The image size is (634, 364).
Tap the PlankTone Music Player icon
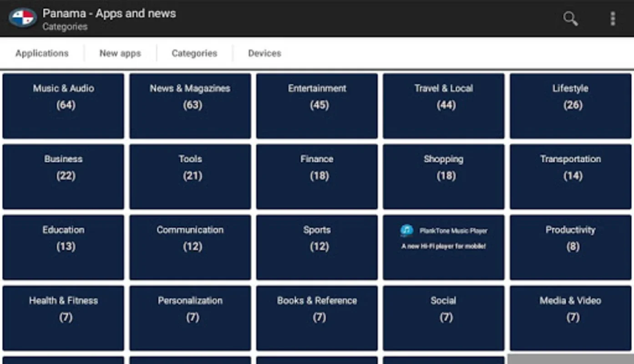(406, 231)
